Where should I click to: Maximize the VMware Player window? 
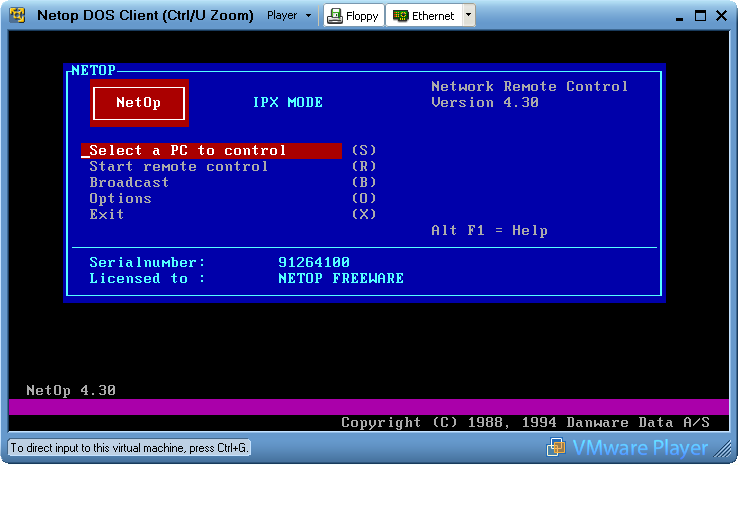700,16
